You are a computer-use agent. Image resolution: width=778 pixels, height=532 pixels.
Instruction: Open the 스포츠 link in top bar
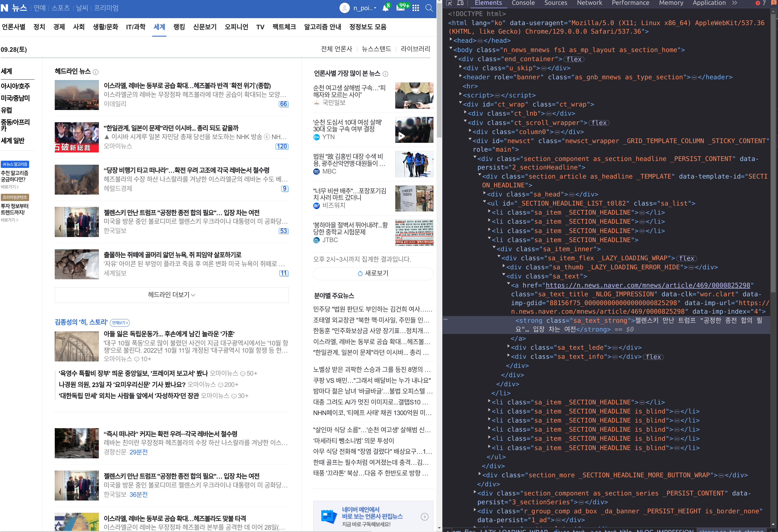click(61, 8)
